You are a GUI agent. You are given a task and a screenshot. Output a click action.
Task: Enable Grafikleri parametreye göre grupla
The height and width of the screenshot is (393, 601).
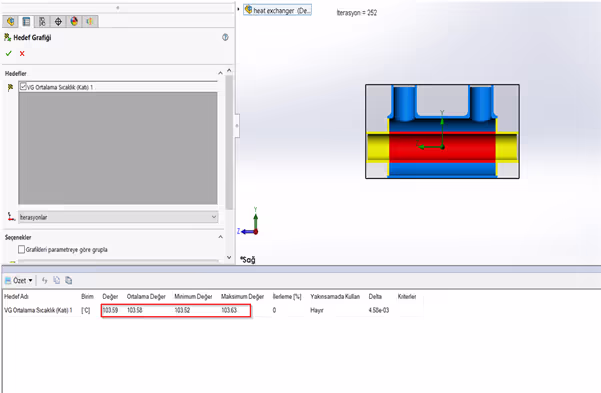tap(21, 250)
